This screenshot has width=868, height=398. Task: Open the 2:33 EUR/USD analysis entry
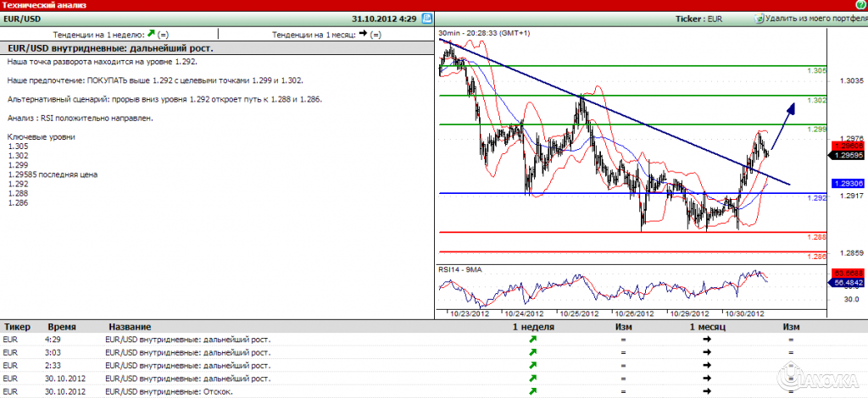pos(187,365)
